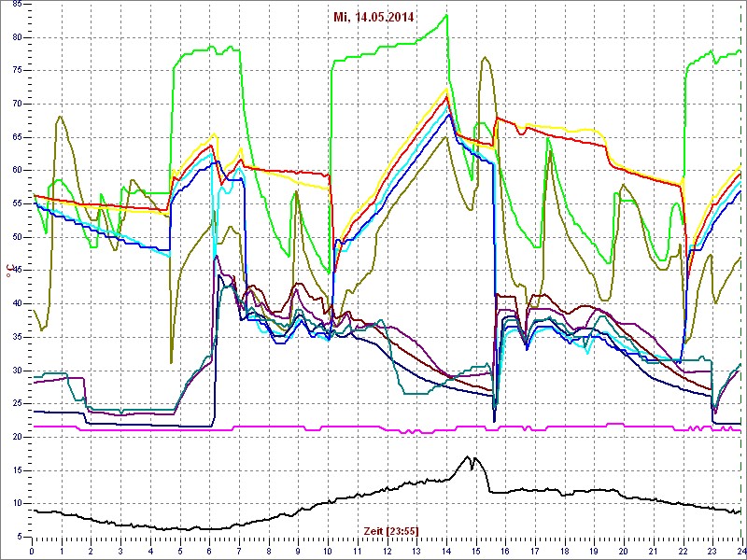This screenshot has height=560, width=747.
Task: Click the hour label "2" on time axis
Action: coord(91,552)
